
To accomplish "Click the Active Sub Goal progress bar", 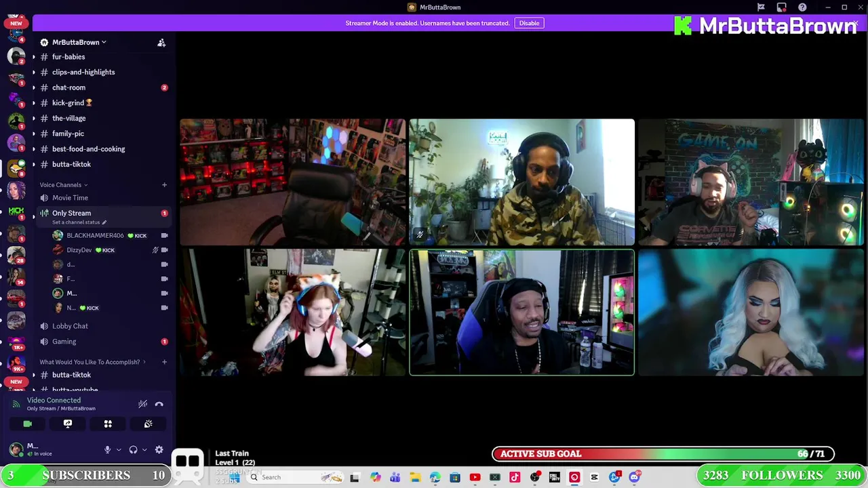I will coord(663,454).
